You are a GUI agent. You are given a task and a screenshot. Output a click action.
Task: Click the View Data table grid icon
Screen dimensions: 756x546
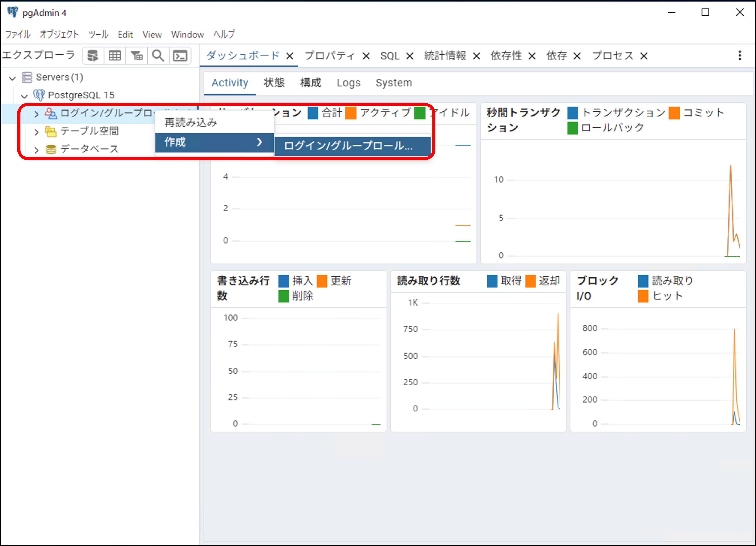point(115,56)
